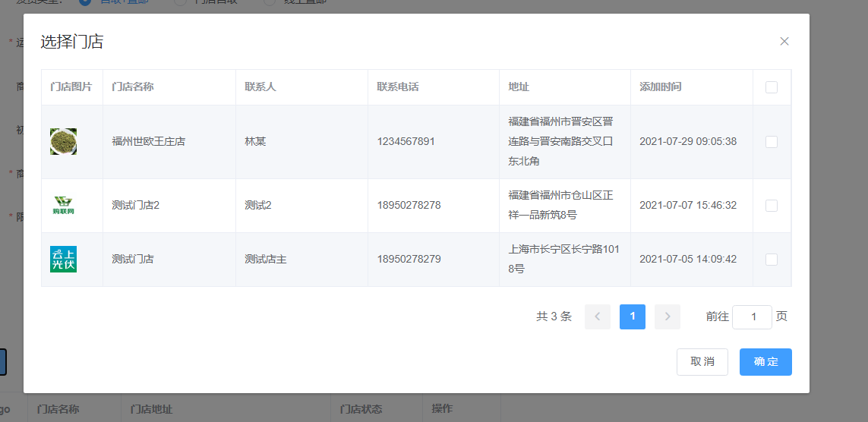868x422 pixels.
Task: Click the 共 3 条 total count
Action: [x=554, y=317]
